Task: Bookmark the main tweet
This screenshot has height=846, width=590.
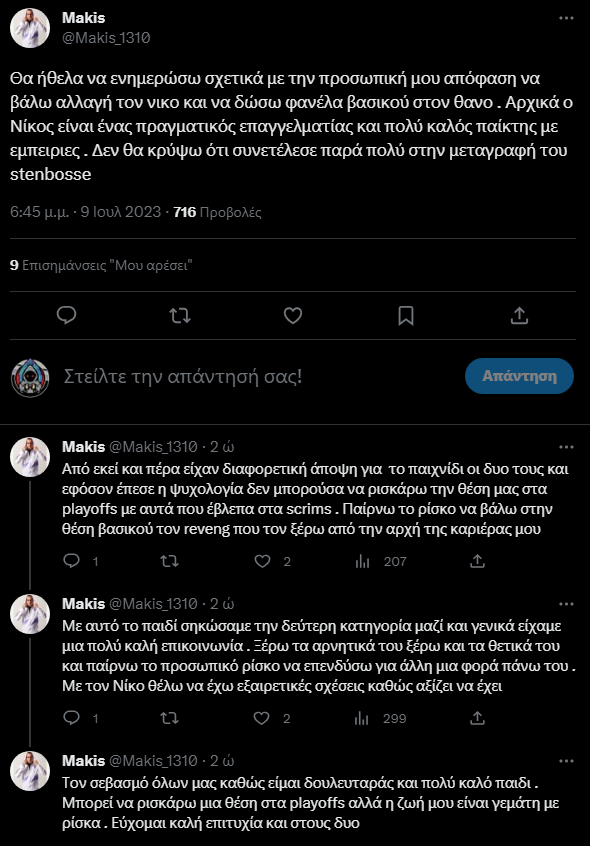Action: (406, 315)
